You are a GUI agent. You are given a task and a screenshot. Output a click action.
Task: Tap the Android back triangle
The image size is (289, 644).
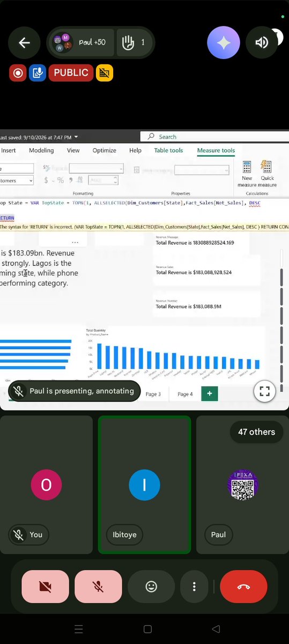(216, 629)
